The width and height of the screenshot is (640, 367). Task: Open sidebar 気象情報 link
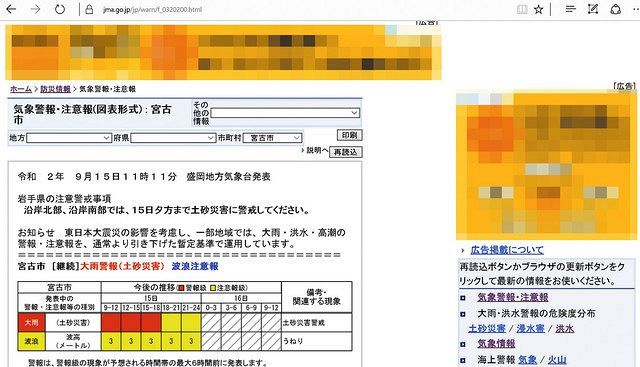(x=496, y=344)
